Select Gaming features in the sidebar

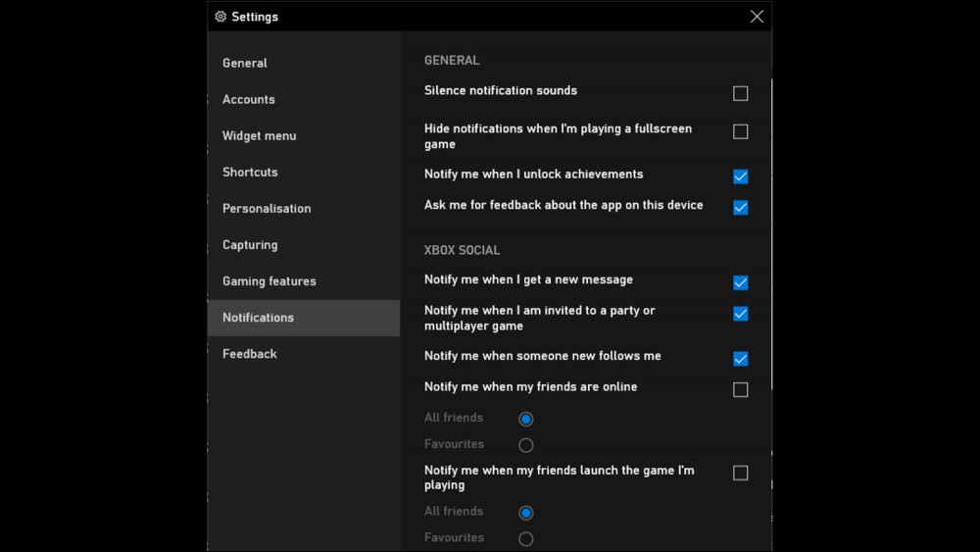pyautogui.click(x=304, y=280)
